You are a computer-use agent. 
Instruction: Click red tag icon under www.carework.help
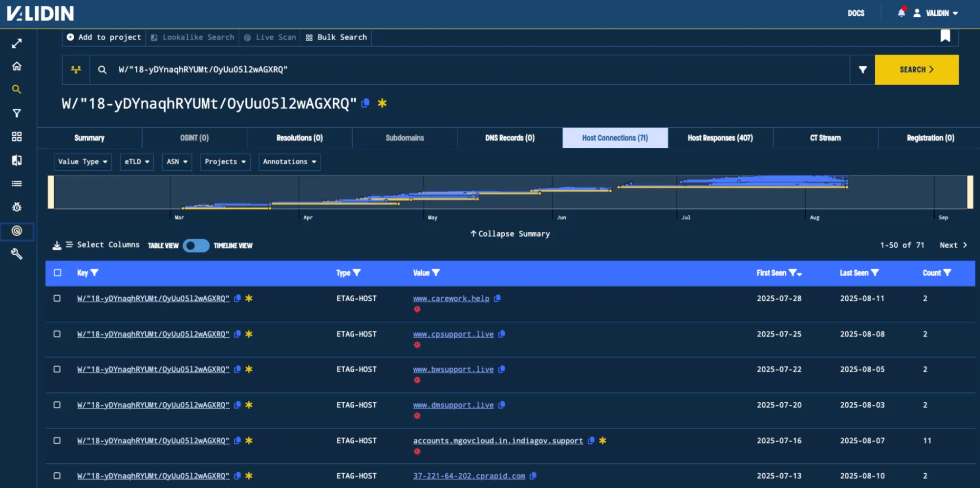417,309
